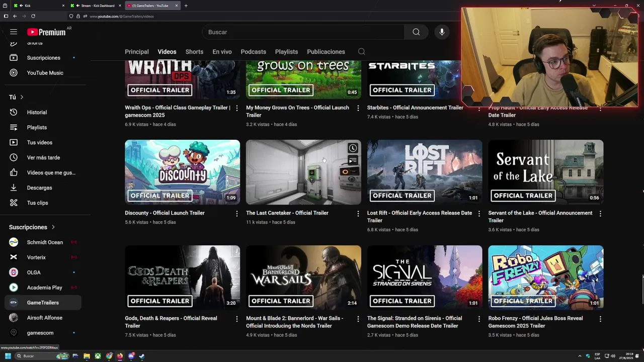
Task: Open GameTrailers subscription channel
Action: coord(43,303)
